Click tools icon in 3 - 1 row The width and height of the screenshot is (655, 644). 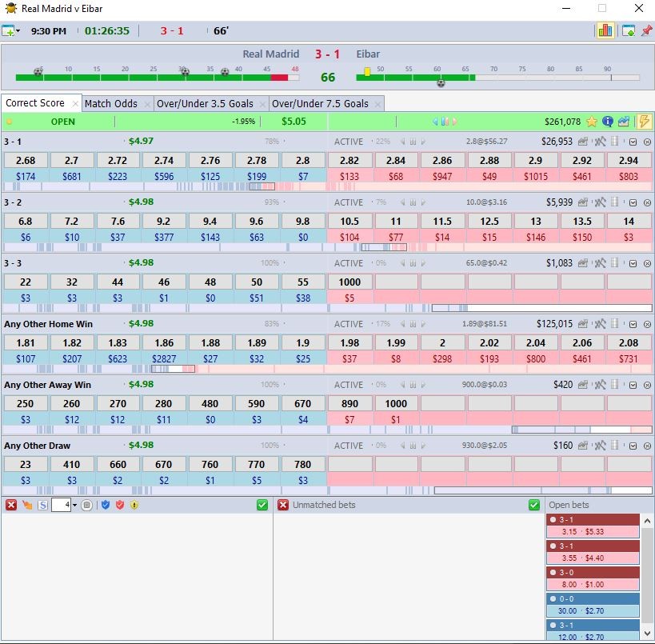pyautogui.click(x=600, y=142)
